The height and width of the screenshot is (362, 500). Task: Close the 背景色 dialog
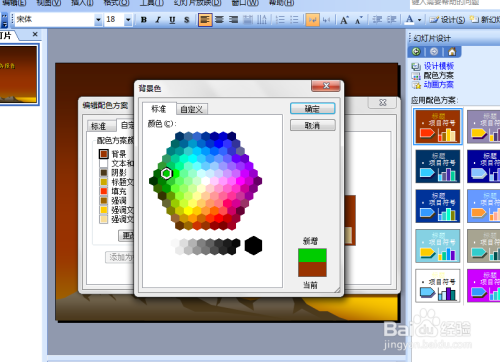tap(326, 86)
